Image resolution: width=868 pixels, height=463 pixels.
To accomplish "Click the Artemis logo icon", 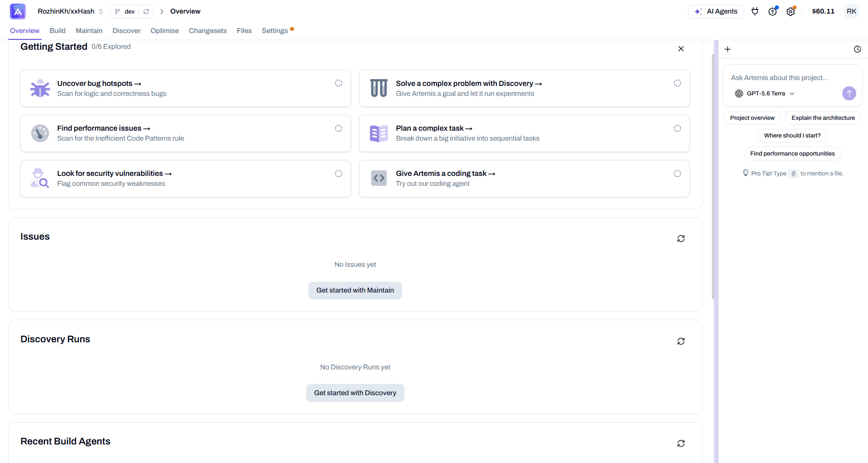I will 18,11.
